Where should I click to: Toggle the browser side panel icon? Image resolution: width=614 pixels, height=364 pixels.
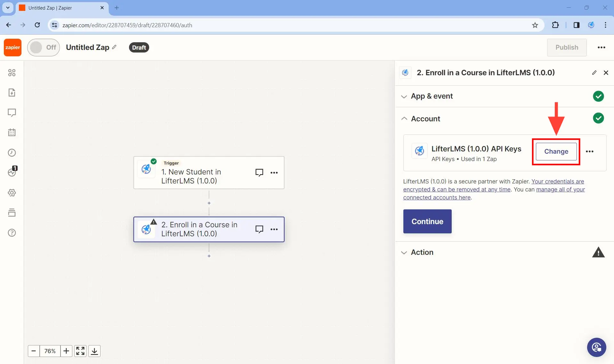click(576, 25)
